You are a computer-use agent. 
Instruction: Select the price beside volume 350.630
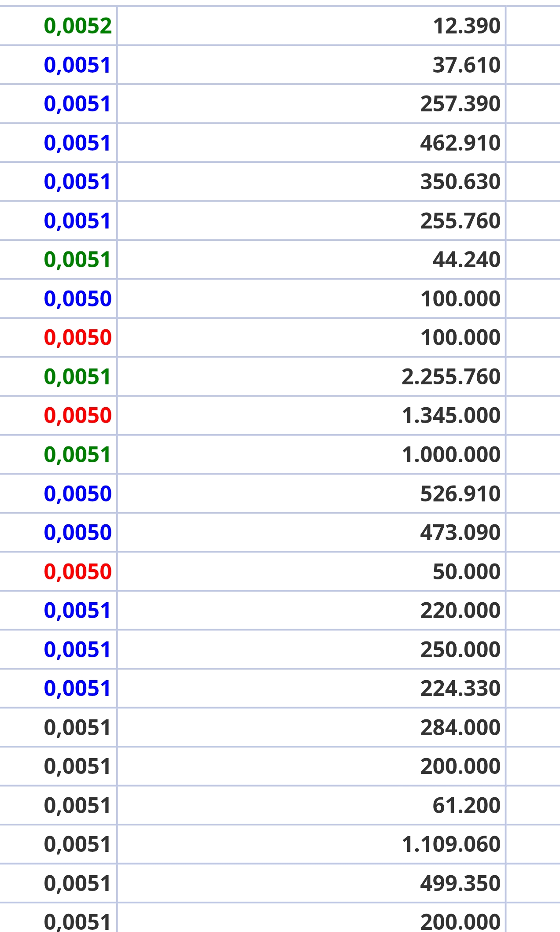[77, 182]
